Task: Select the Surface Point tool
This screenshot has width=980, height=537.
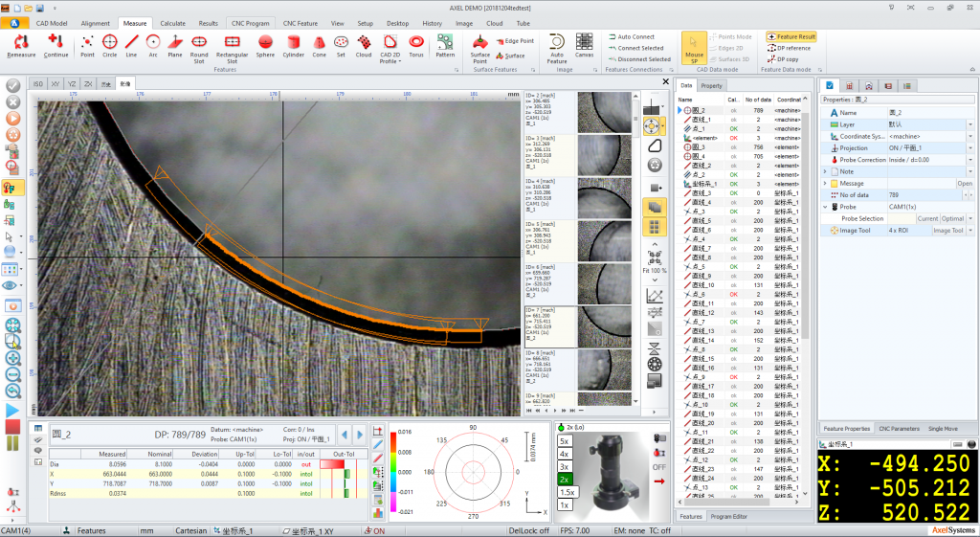Action: (480, 50)
